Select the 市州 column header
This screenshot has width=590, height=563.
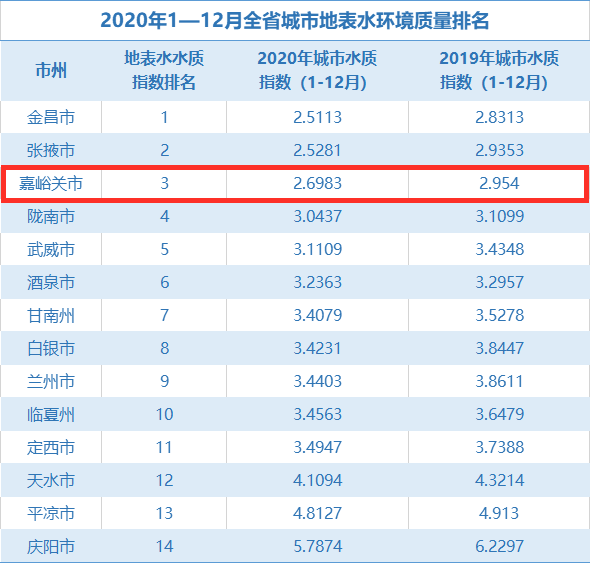coord(51,70)
